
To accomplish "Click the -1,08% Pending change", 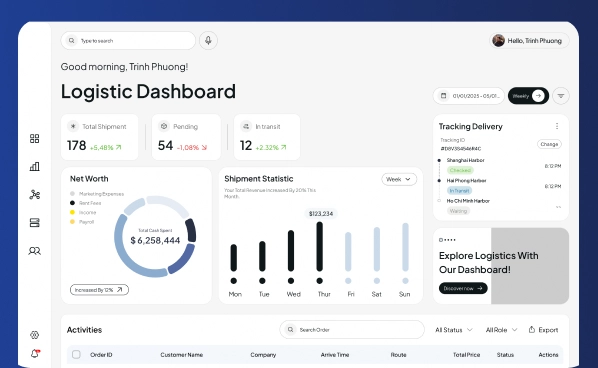I will click(x=192, y=147).
